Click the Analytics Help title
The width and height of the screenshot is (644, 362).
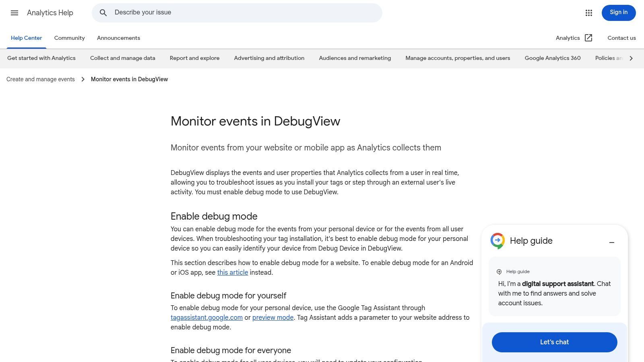coord(50,13)
